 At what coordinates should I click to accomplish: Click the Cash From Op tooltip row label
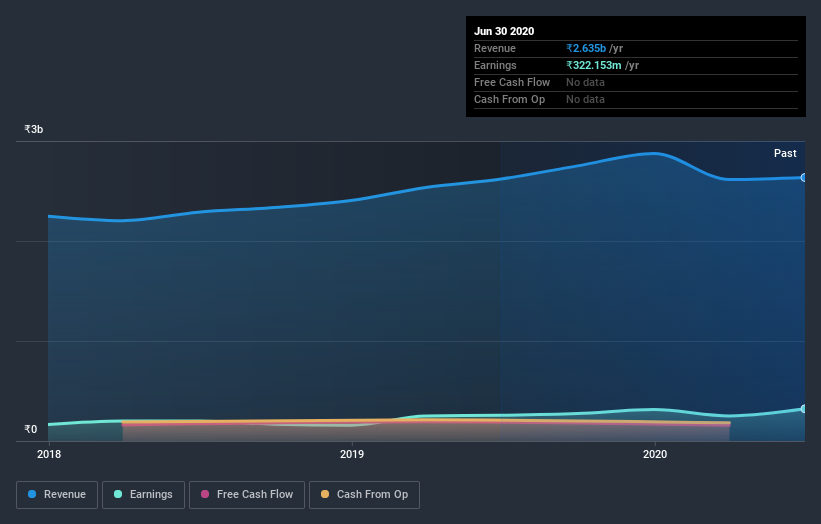point(509,99)
